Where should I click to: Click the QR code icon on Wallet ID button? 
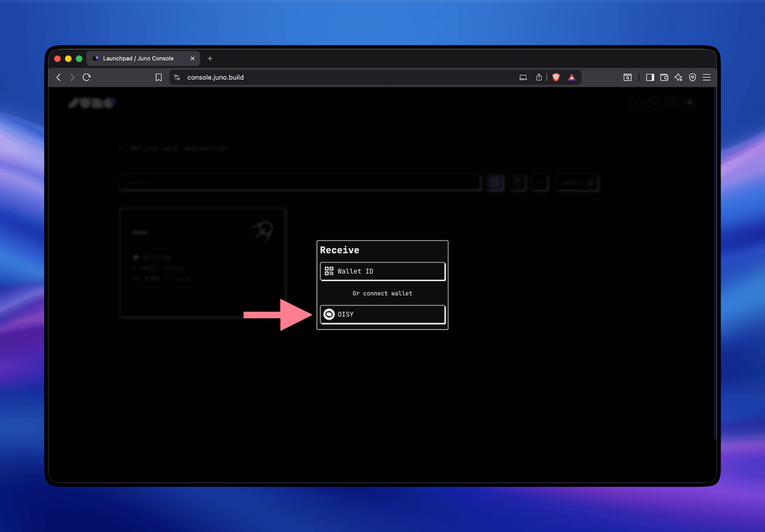[x=329, y=271]
